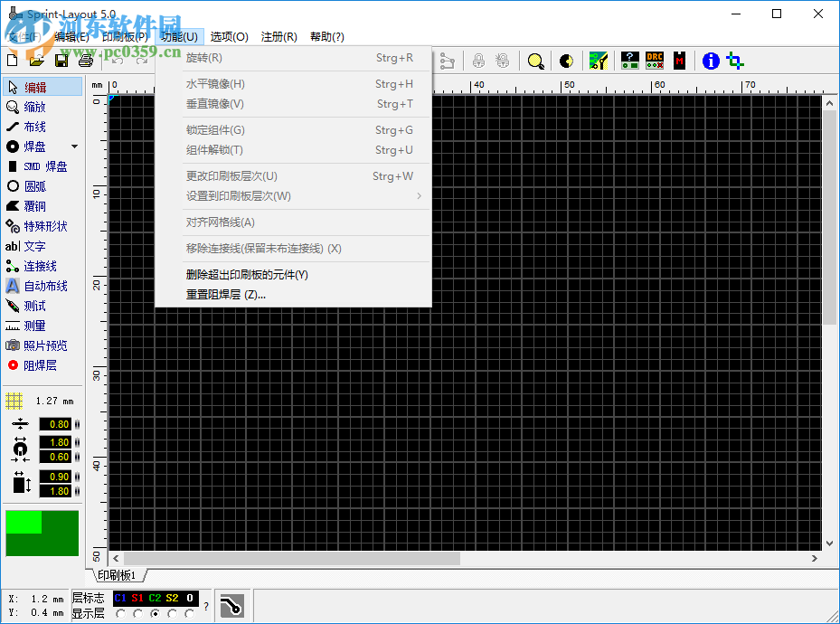Select the S1 layer radio button

[x=137, y=614]
